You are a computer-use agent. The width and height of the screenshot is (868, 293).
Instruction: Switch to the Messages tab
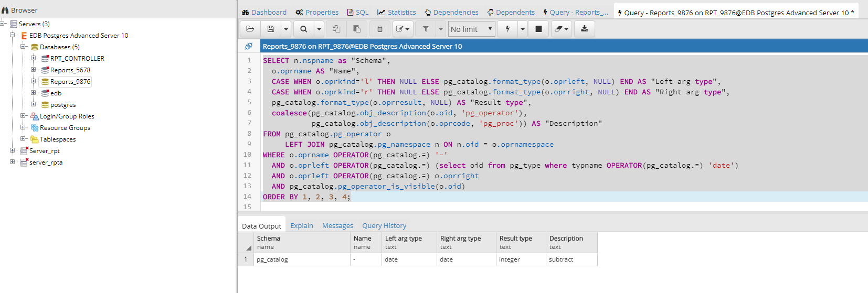coord(337,225)
